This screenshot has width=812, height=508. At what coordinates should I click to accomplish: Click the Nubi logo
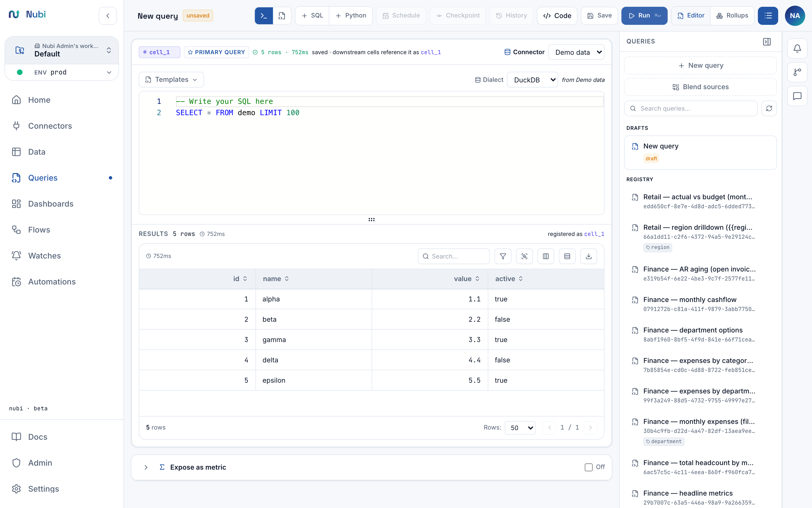tap(27, 14)
